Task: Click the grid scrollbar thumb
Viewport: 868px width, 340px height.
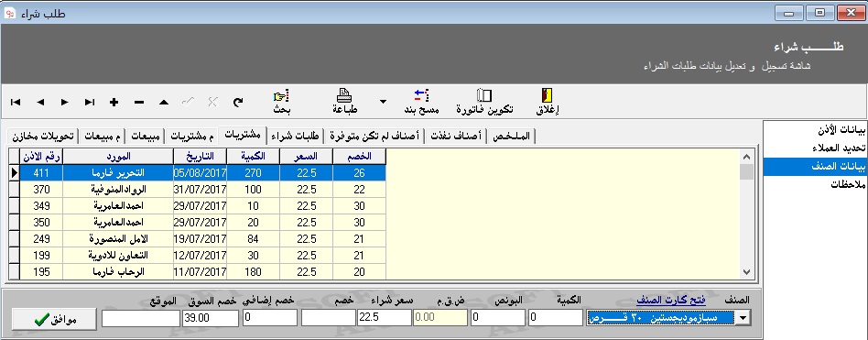Action: pos(747,171)
